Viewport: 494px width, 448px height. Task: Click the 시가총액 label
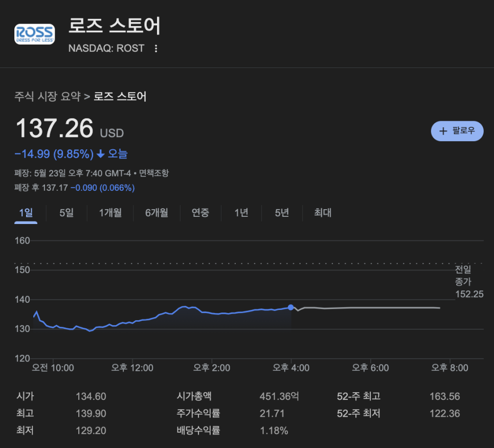[194, 396]
